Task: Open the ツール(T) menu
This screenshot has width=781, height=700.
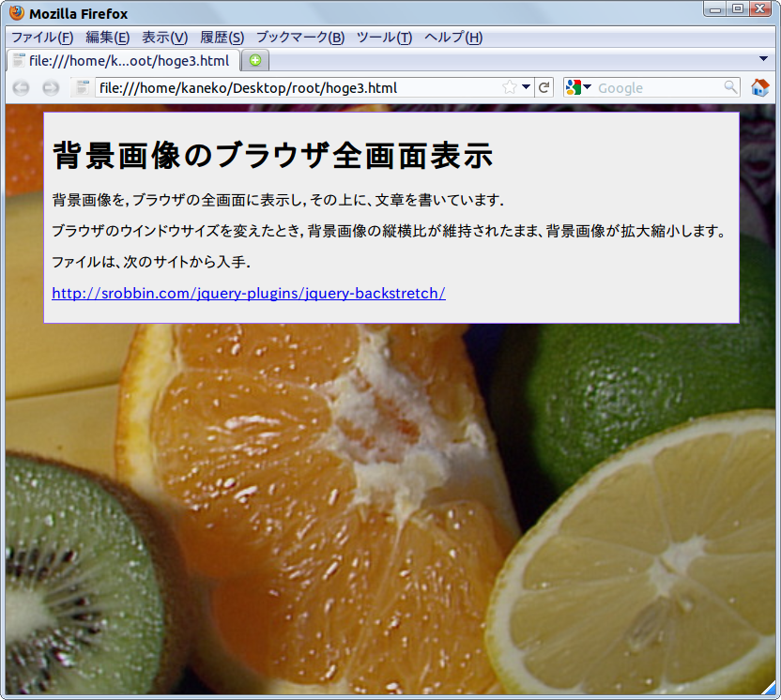Action: (385, 38)
